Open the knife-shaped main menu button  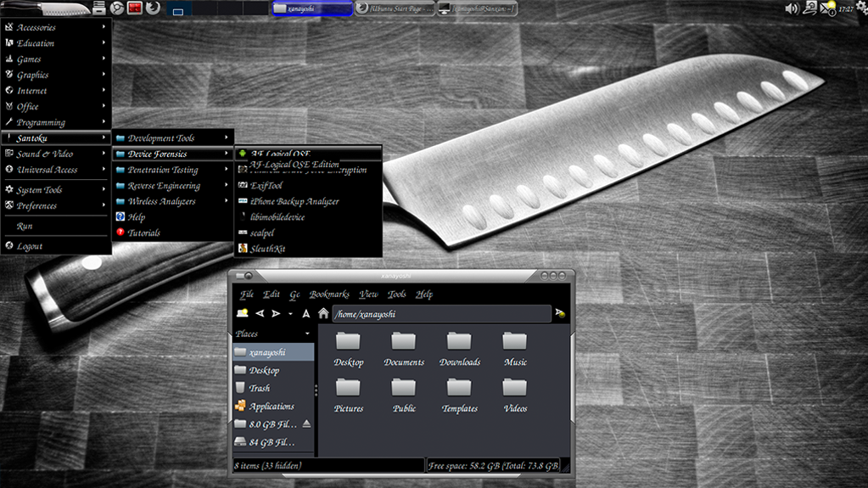pyautogui.click(x=44, y=8)
